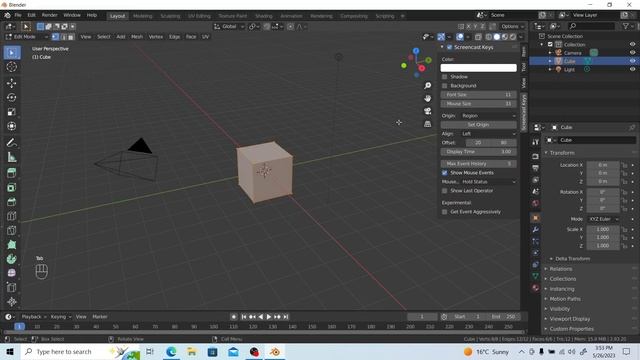Screen dimensions: 640x360
Task: Open the Global transform orientation dropdown
Action: coord(229,27)
